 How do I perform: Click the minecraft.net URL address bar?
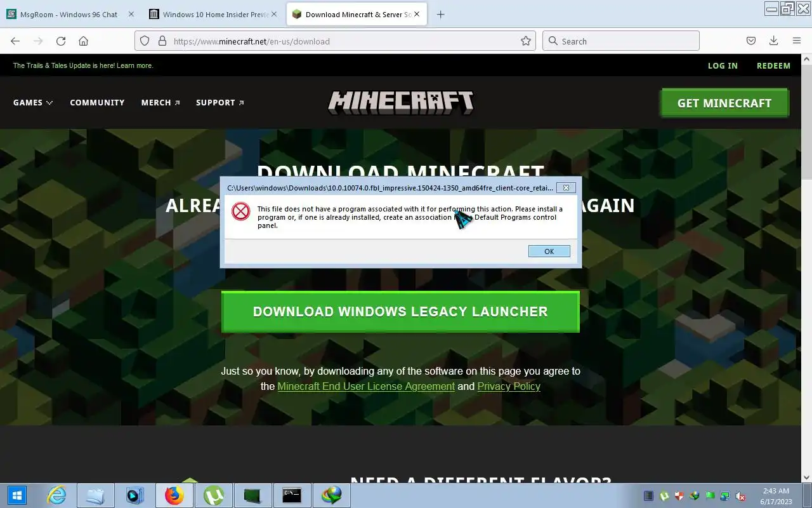(335, 41)
